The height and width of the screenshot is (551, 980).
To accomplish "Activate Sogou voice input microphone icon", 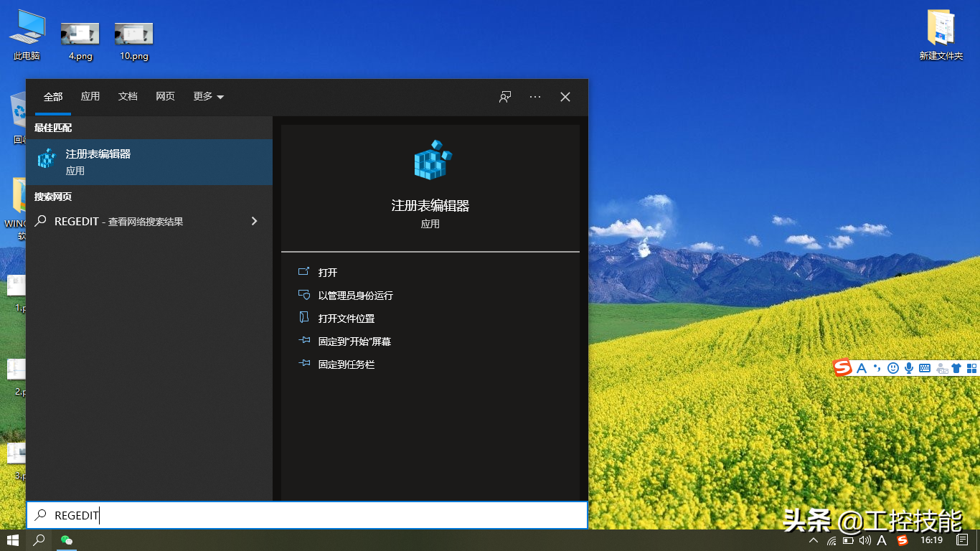I will (910, 367).
